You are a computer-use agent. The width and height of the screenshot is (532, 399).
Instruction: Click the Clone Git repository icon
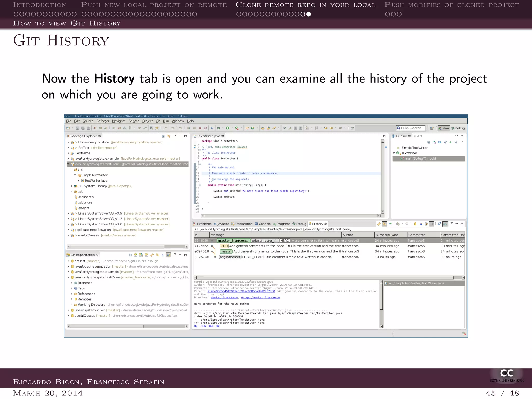(x=141, y=255)
